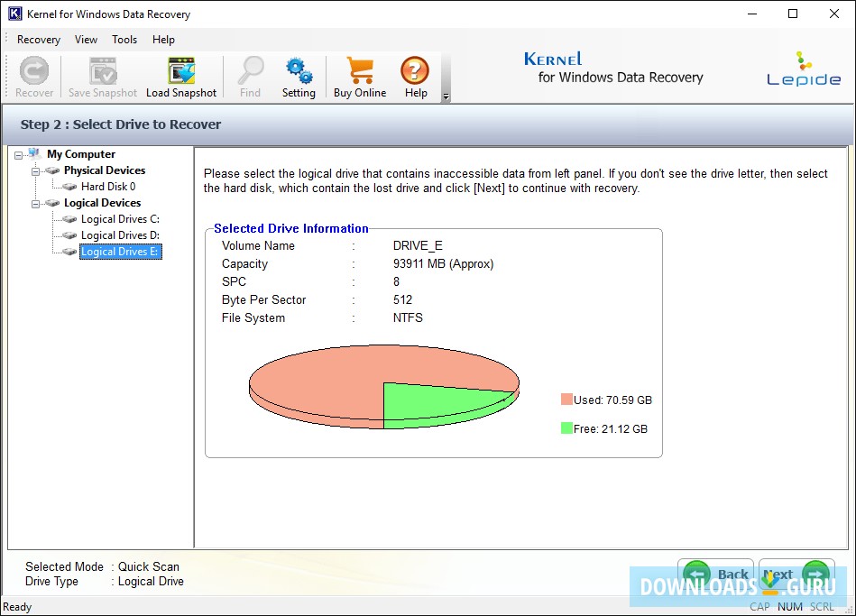Image resolution: width=856 pixels, height=616 pixels.
Task: Select the My Computer root label
Action: (x=81, y=154)
